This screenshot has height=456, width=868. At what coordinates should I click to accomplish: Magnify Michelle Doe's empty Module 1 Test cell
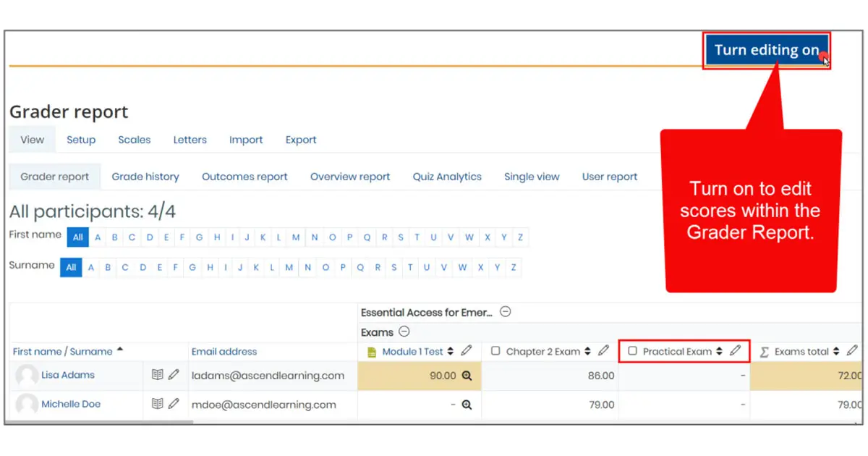click(467, 405)
